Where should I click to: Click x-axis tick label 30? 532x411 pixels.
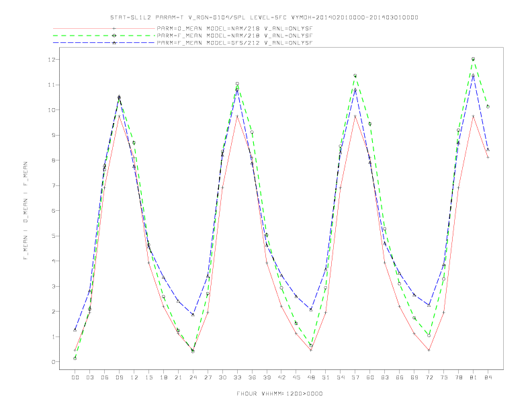222,377
